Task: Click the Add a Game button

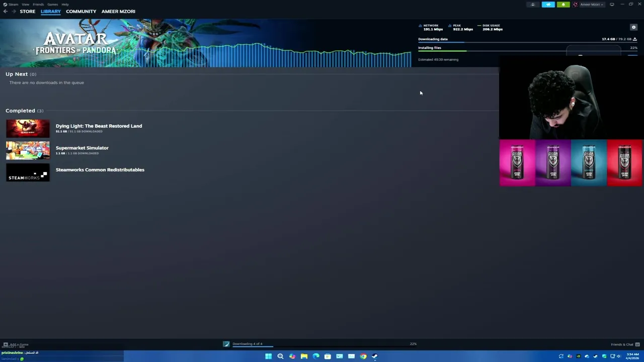Action: click(16, 344)
